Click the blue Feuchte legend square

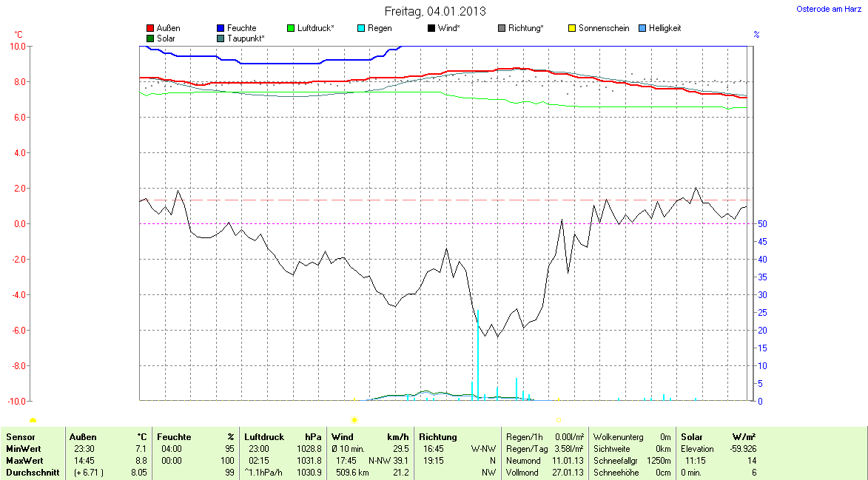[221, 28]
